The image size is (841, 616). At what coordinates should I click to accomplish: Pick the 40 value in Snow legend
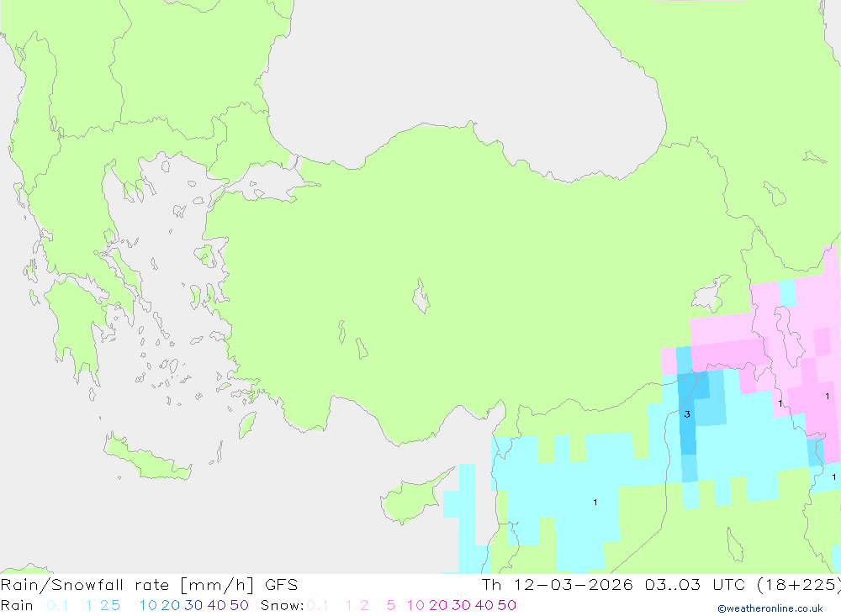point(484,605)
